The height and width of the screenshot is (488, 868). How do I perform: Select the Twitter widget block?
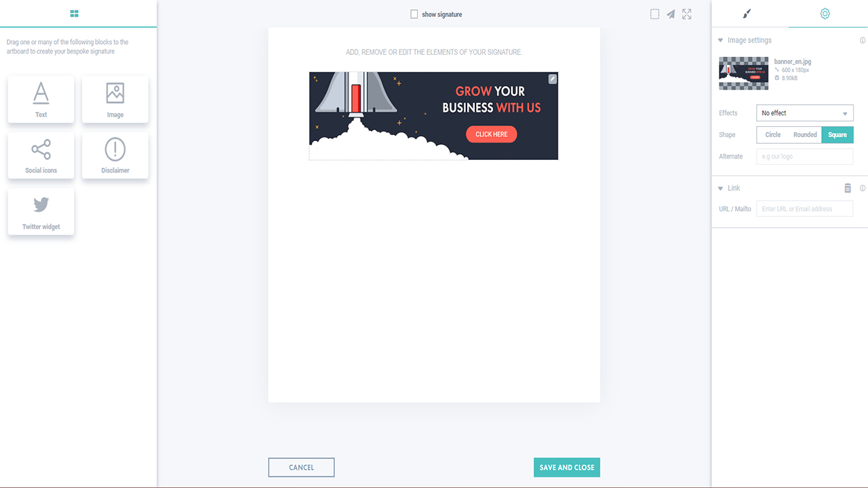click(41, 211)
